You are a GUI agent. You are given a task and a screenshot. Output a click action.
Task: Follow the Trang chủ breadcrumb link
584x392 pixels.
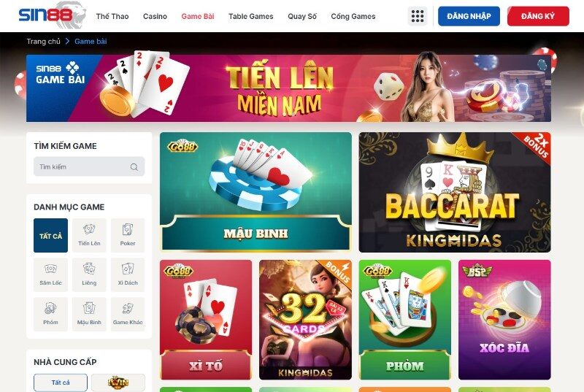[x=43, y=42]
